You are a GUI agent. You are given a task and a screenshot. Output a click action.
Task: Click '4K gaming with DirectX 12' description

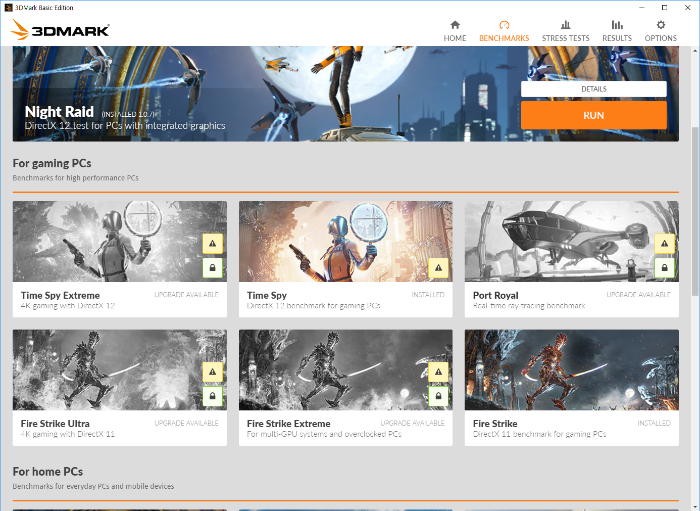tap(68, 306)
